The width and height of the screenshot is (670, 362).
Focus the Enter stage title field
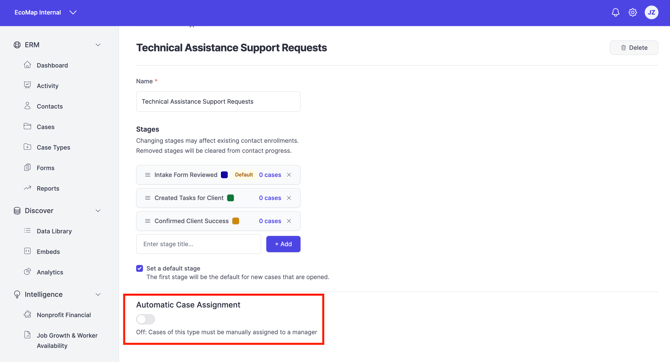click(199, 244)
